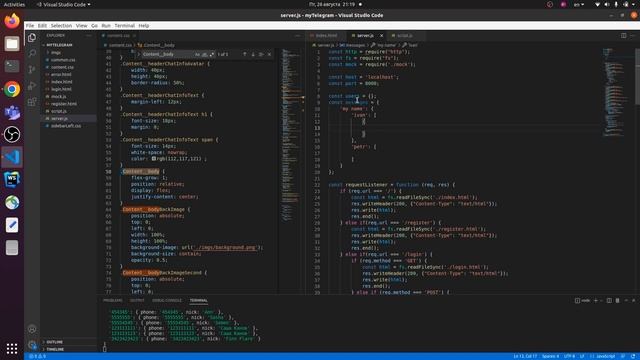This screenshot has height=360, width=640.
Task: Close the bottom panel
Action: click(633, 300)
